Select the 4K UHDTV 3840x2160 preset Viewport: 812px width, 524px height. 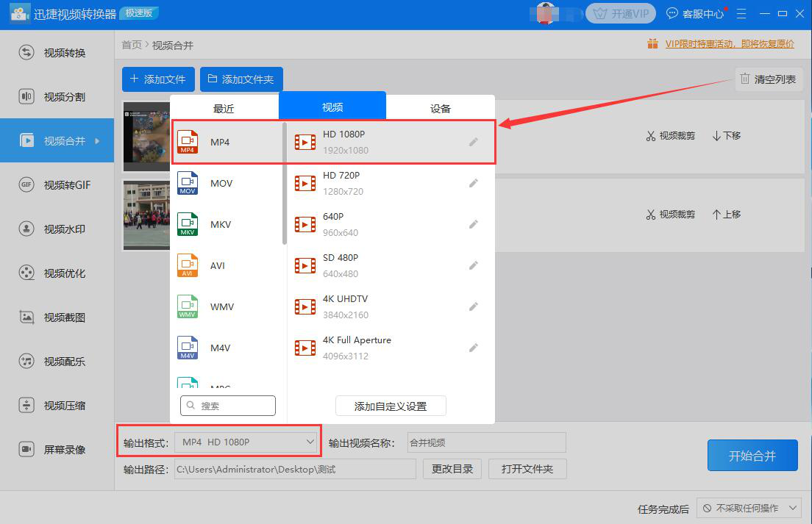391,306
